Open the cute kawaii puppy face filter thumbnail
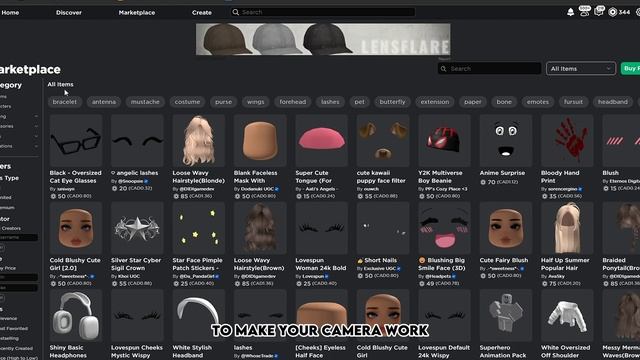640x360 pixels. point(383,140)
